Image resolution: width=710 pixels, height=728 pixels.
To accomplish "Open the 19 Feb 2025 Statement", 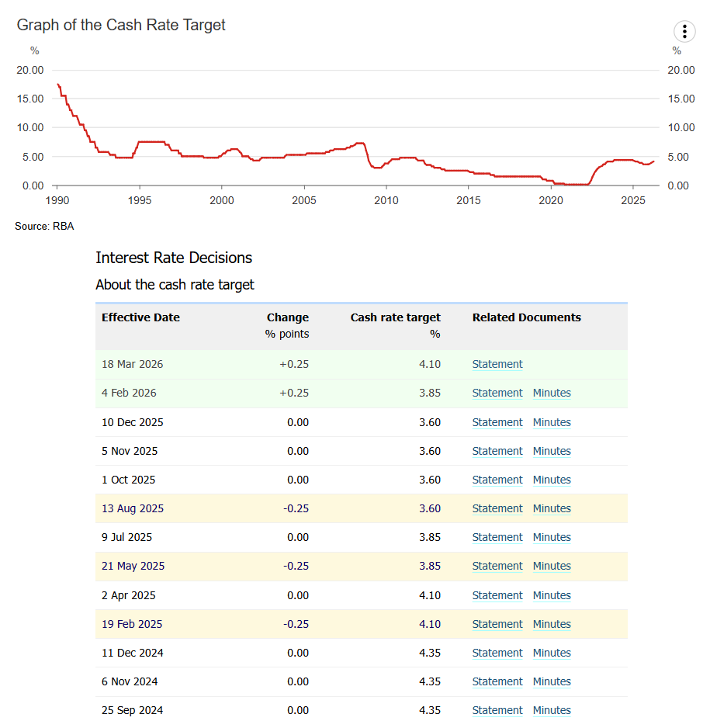I will [x=497, y=624].
